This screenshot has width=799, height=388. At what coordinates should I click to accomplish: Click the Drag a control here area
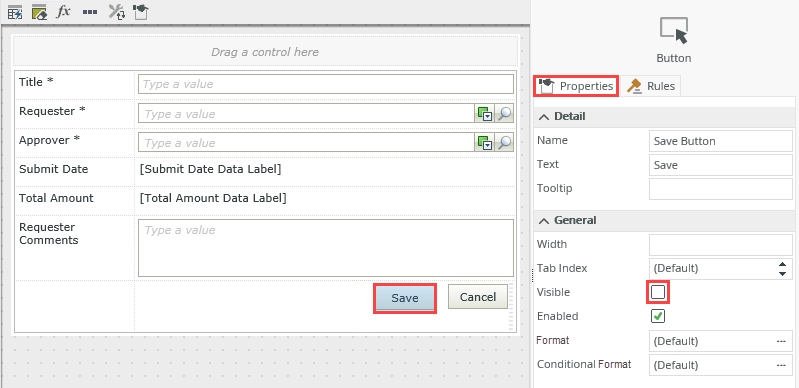click(264, 52)
